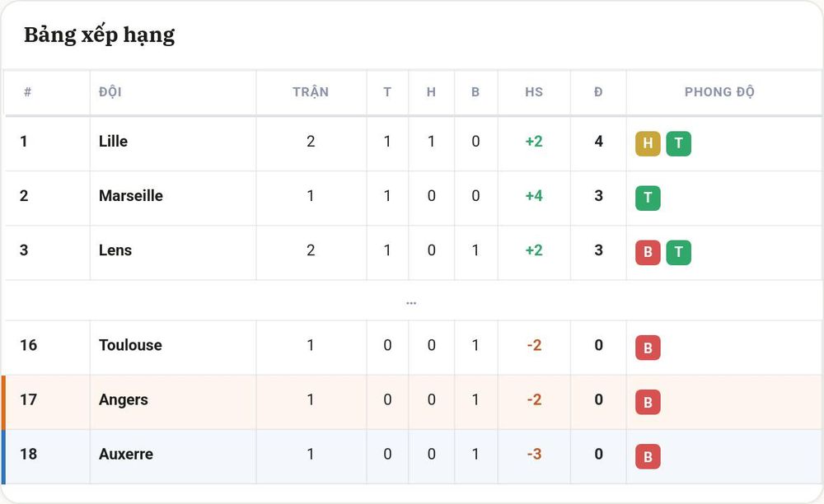Click Marseille's green T form badge
The width and height of the screenshot is (824, 504).
click(648, 198)
